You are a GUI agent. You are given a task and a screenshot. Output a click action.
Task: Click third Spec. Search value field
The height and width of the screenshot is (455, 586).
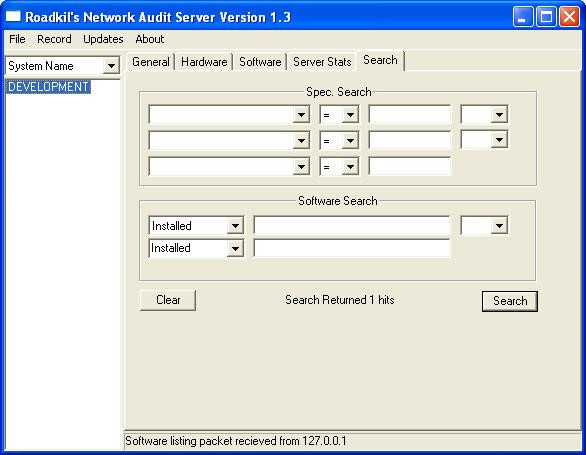pos(410,166)
